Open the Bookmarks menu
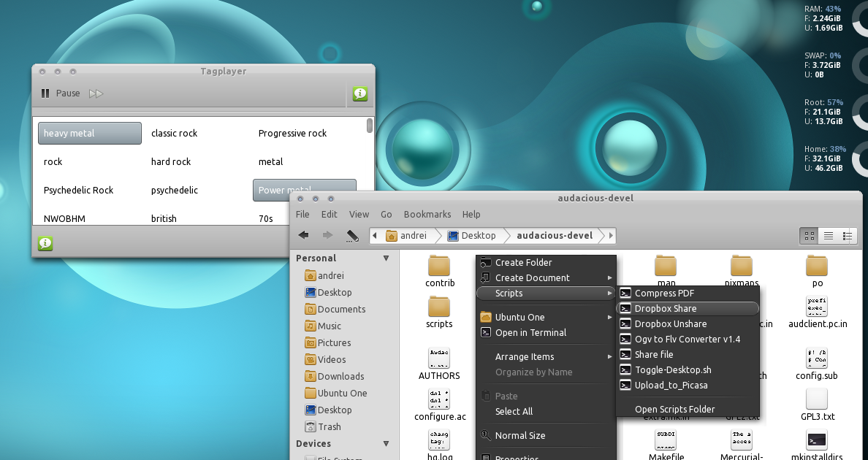Screen dimensions: 868x460 point(427,214)
